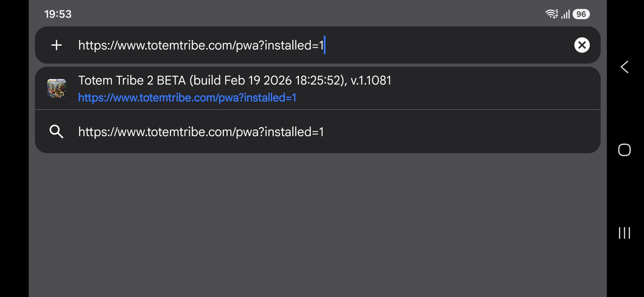Screen dimensions: 644x297
Task: Tap the plus icon in the address bar
Action: pos(56,45)
